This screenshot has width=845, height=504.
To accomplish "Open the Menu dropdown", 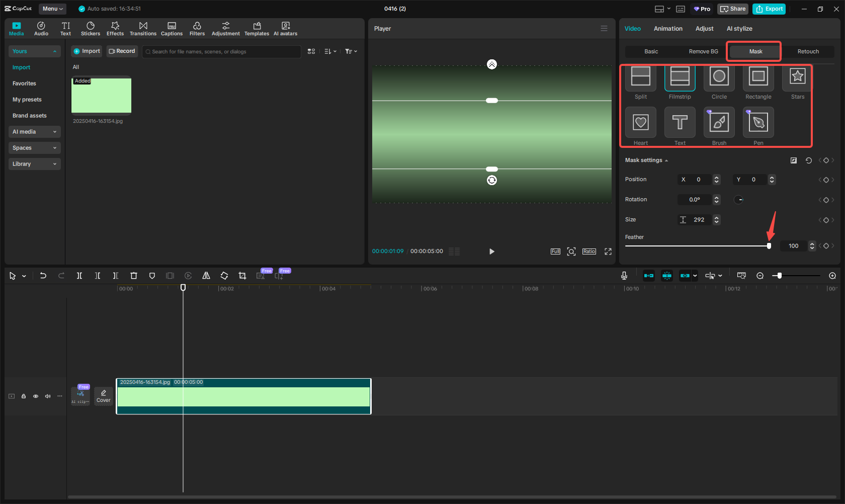I will coord(52,9).
